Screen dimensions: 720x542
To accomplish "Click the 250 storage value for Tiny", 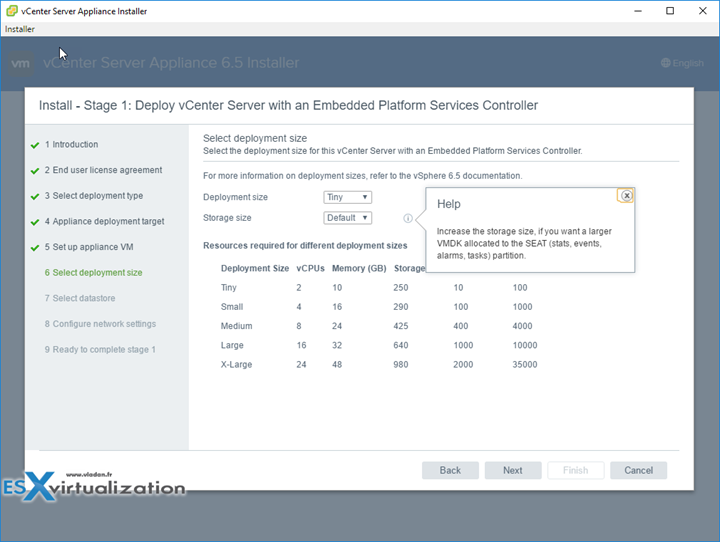I will (401, 288).
